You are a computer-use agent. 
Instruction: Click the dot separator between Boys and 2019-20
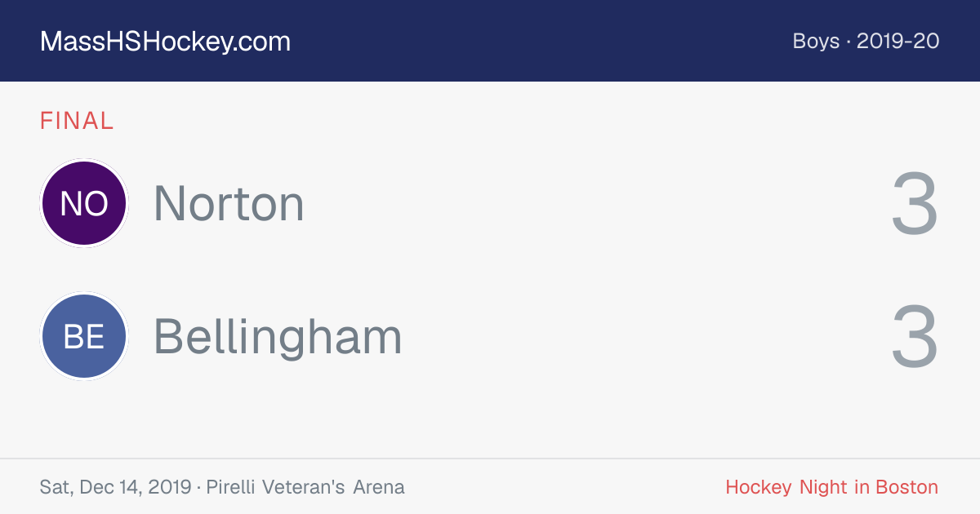coord(849,42)
